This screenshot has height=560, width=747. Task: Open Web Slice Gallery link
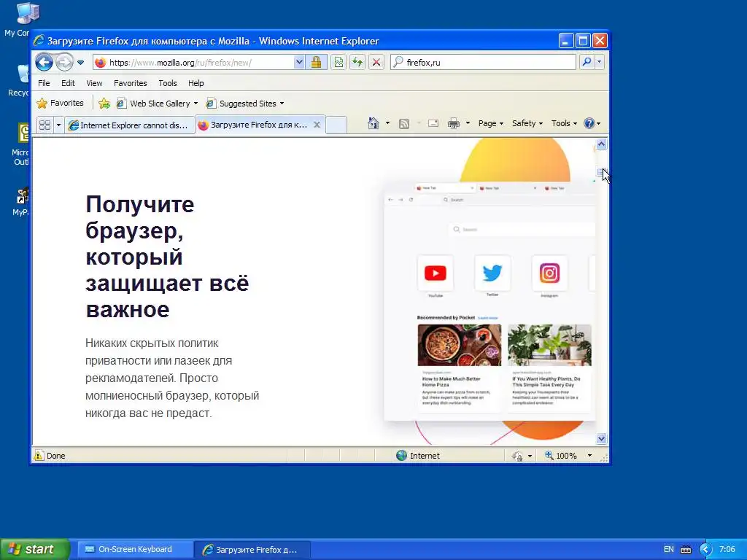point(156,104)
